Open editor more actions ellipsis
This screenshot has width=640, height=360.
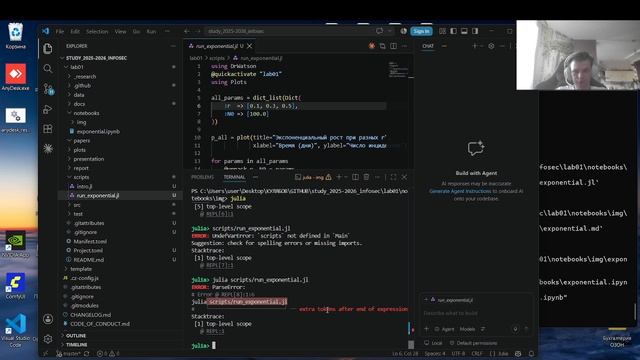click(x=404, y=46)
